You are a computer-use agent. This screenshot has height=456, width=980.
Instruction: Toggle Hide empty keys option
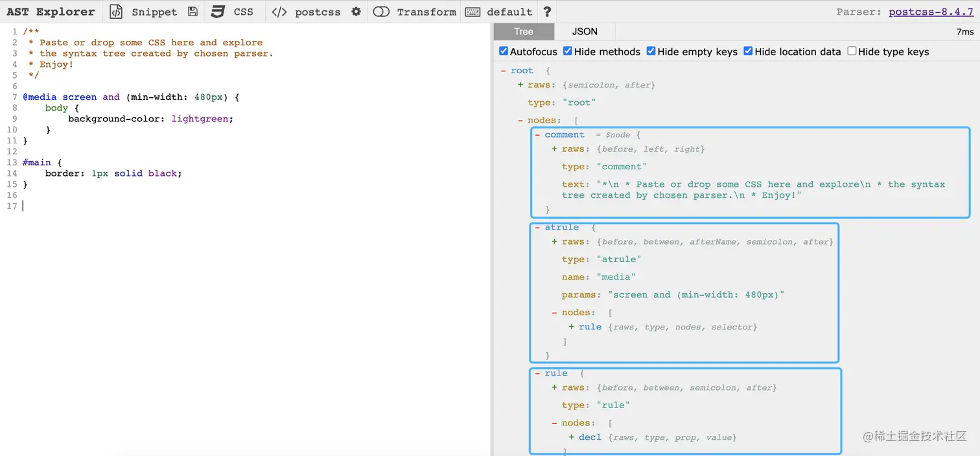coord(651,51)
